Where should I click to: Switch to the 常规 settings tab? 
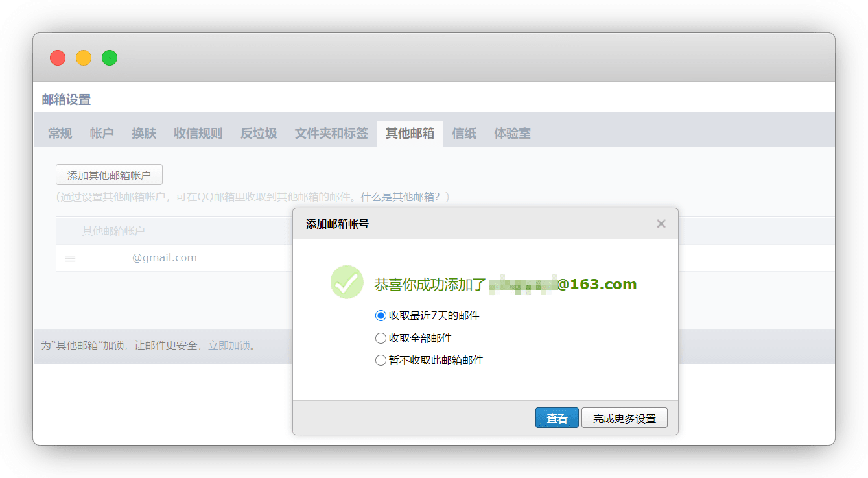click(60, 134)
